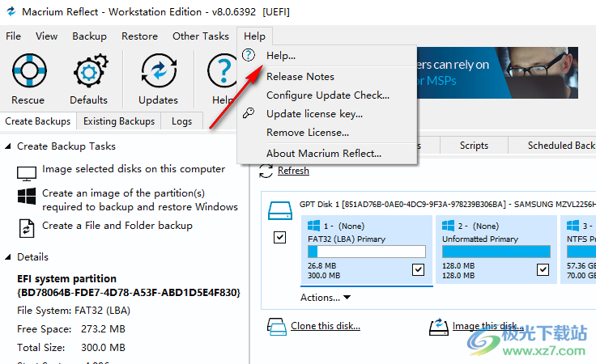Click the File and Folder backup document icon
596x364 pixels.
(x=27, y=228)
